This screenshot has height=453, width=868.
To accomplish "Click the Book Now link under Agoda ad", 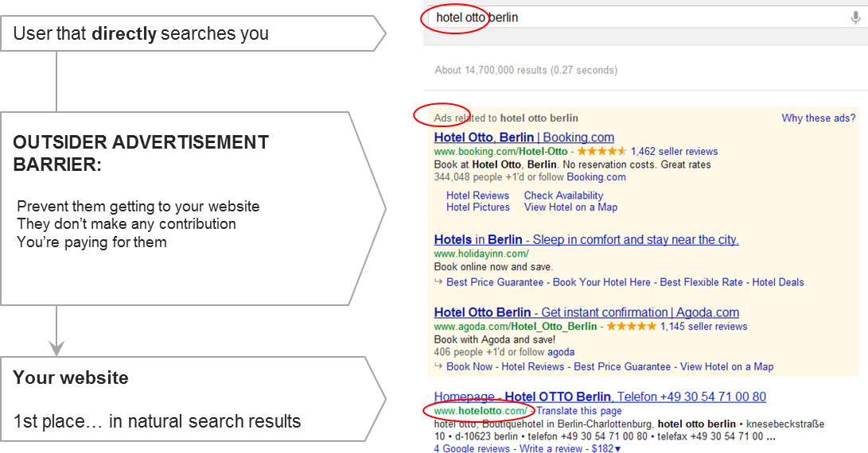I will 469,366.
